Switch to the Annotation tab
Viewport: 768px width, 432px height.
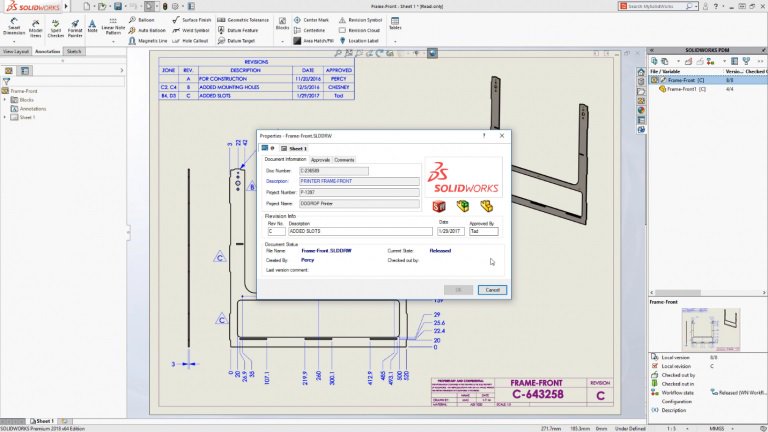pos(48,51)
